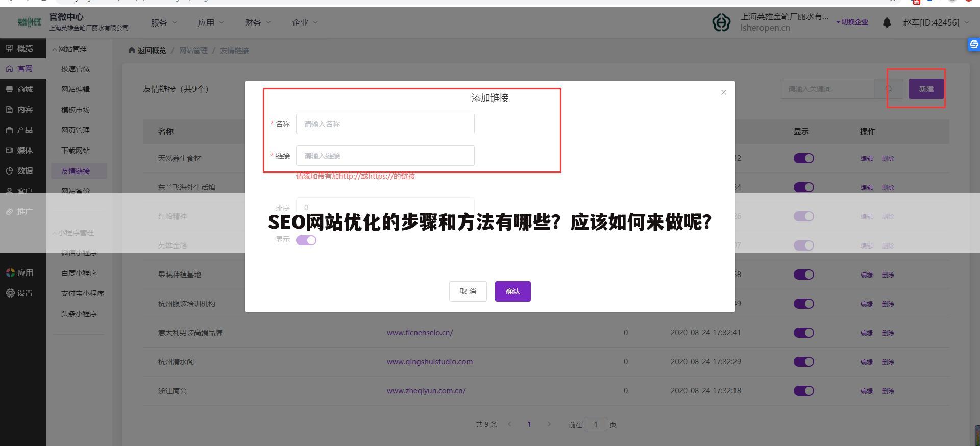The height and width of the screenshot is (446, 980).
Task: Select page 1 in pagination
Action: (x=529, y=424)
